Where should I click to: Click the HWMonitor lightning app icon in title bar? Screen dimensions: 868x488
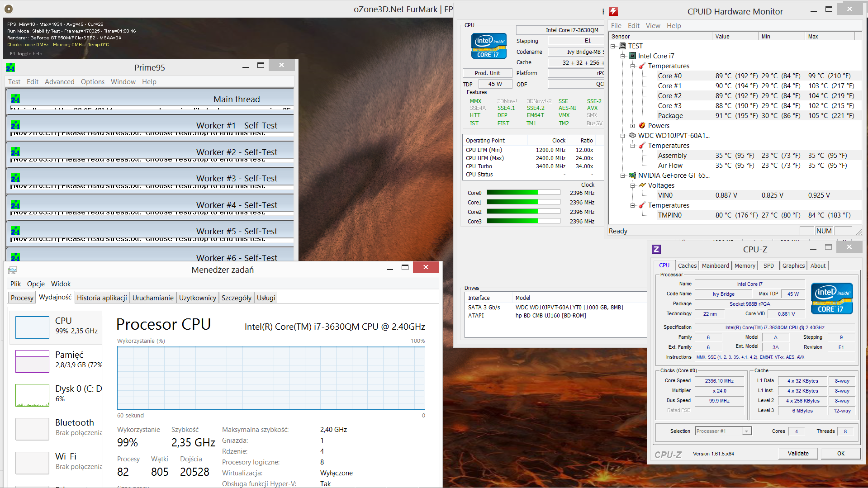coord(613,11)
